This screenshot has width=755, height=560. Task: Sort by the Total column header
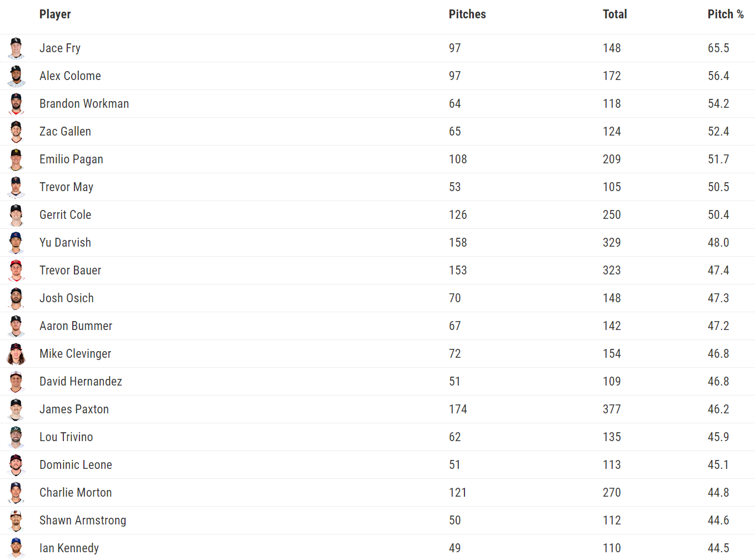point(615,14)
